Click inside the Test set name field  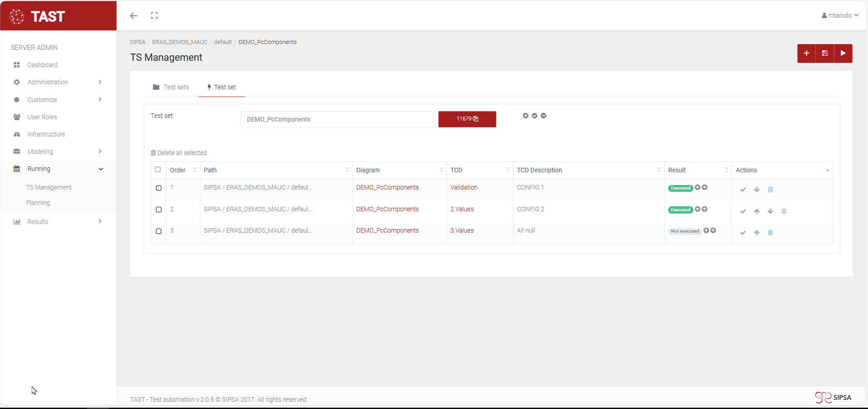(x=337, y=119)
